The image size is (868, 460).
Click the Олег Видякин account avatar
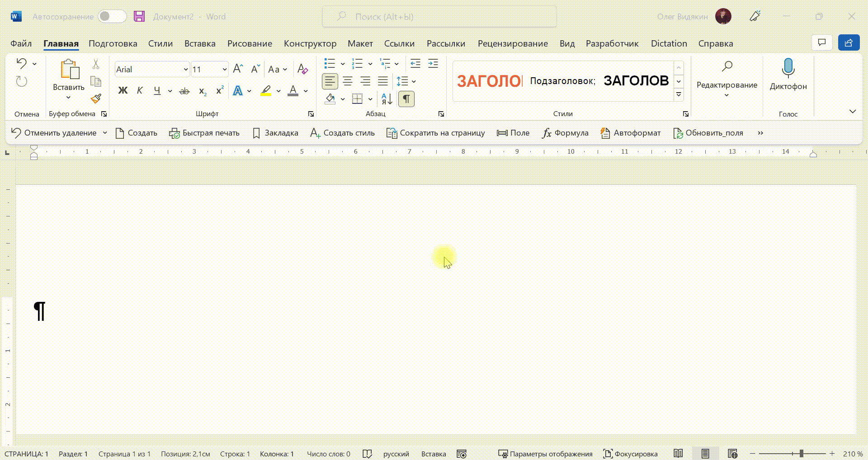coord(723,16)
